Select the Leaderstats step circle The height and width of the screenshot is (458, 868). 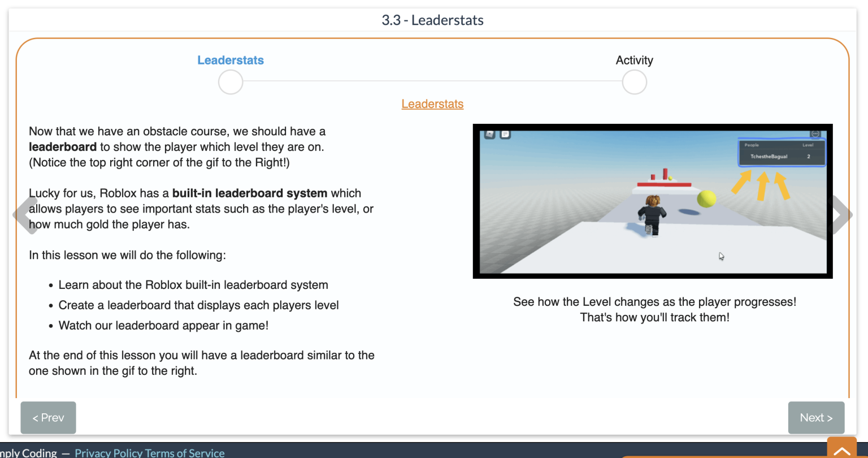point(230,81)
